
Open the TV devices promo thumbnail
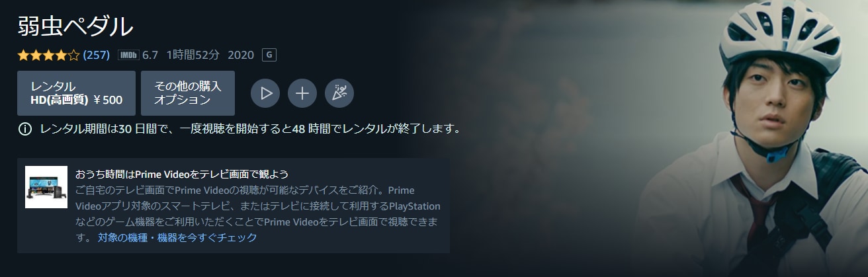point(46,187)
